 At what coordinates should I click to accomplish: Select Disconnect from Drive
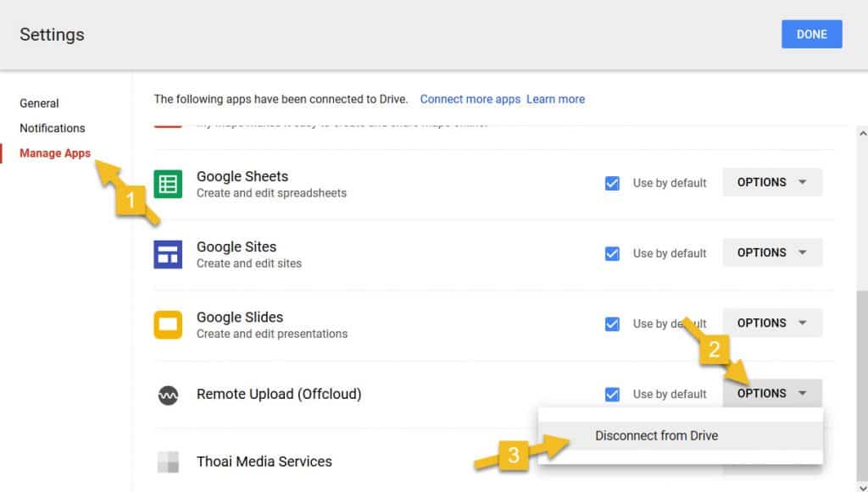[657, 435]
